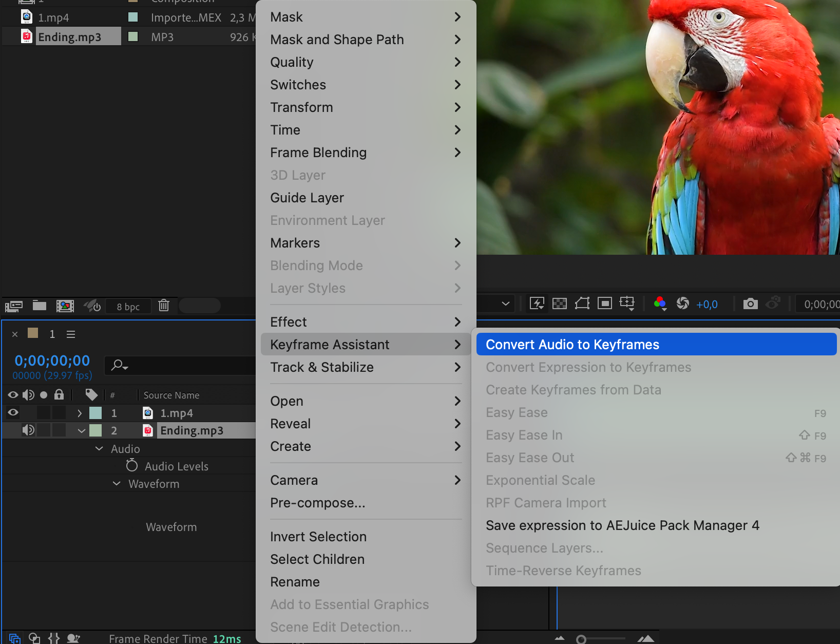Create a new composition icon

pos(65,306)
